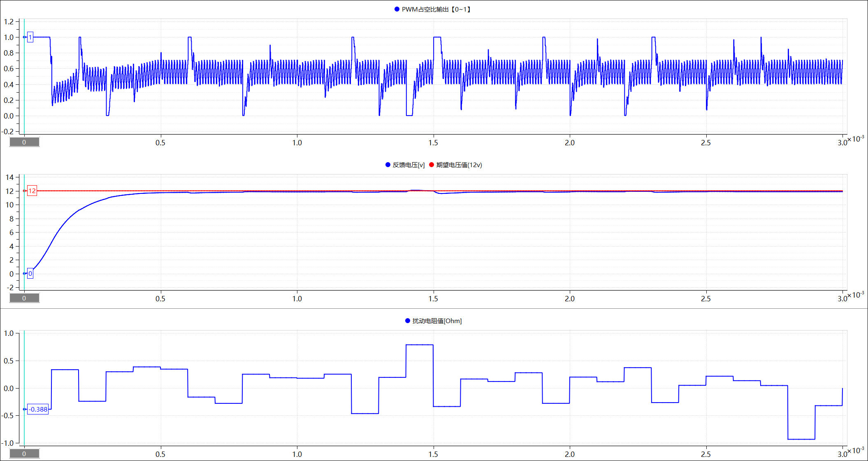Click the teal cursor line in PWM plot
The image size is (868, 461).
click(24, 82)
